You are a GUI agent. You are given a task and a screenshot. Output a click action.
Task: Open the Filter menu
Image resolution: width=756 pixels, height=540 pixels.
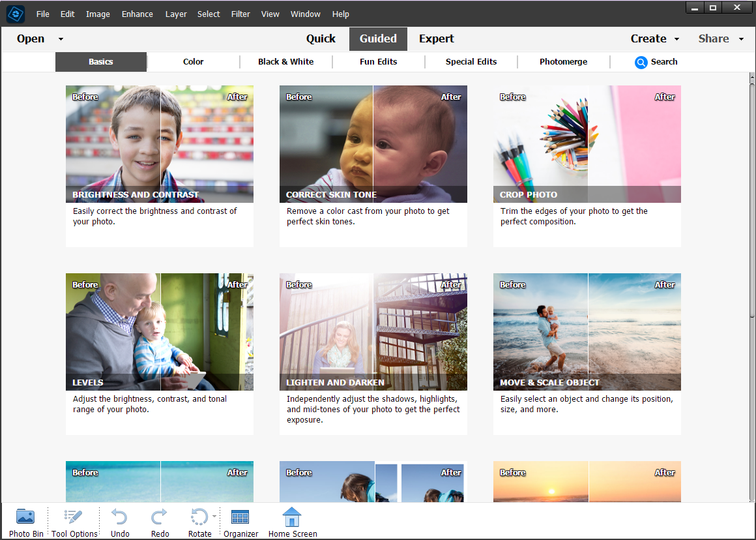240,14
